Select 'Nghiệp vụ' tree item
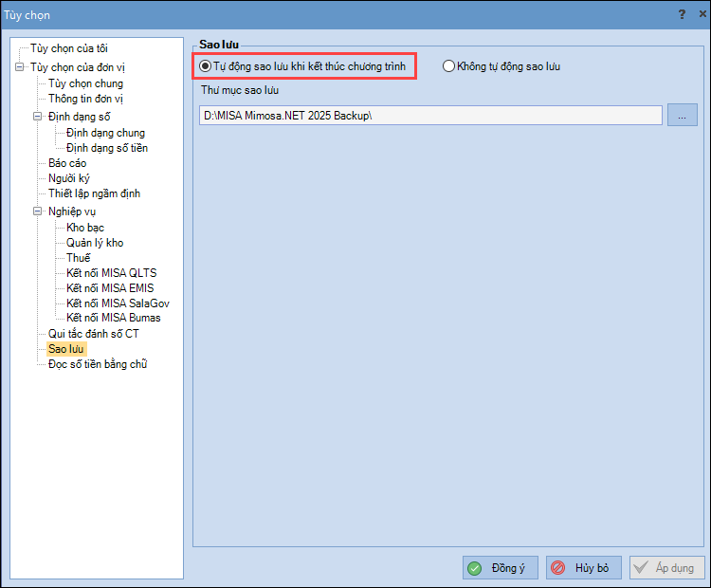The width and height of the screenshot is (711, 588). [72, 211]
